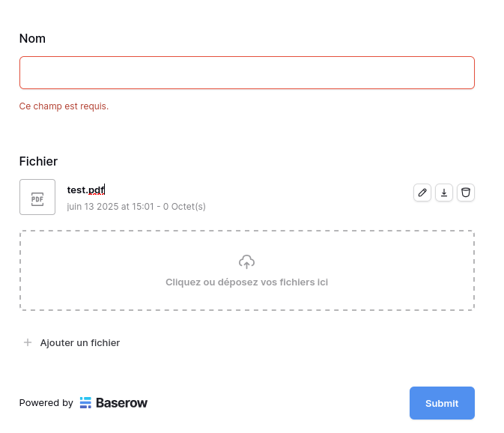504x433 pixels.
Task: Download test.pdf with the download icon
Action: point(444,193)
